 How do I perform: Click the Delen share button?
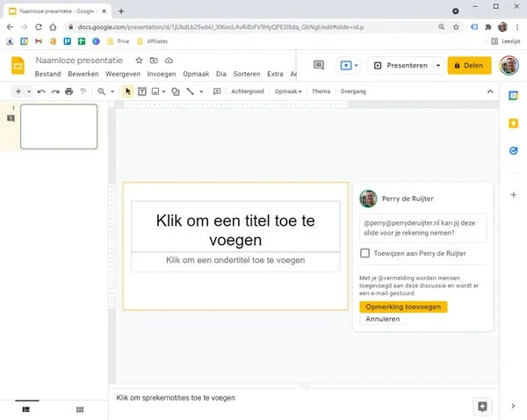(x=469, y=65)
